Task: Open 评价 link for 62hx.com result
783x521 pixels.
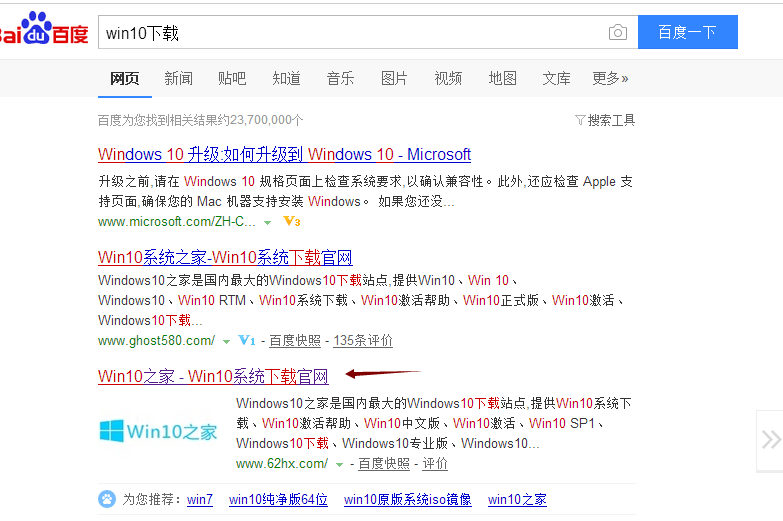Action: pos(435,464)
